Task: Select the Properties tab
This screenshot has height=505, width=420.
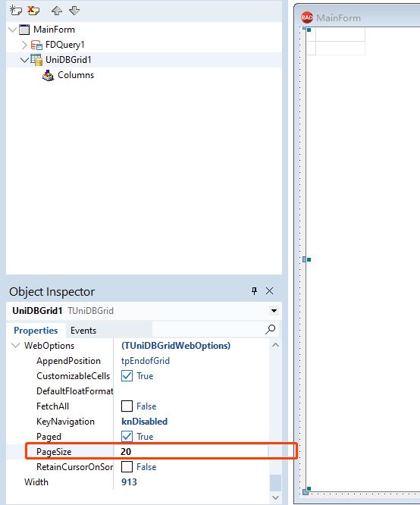Action: tap(36, 331)
